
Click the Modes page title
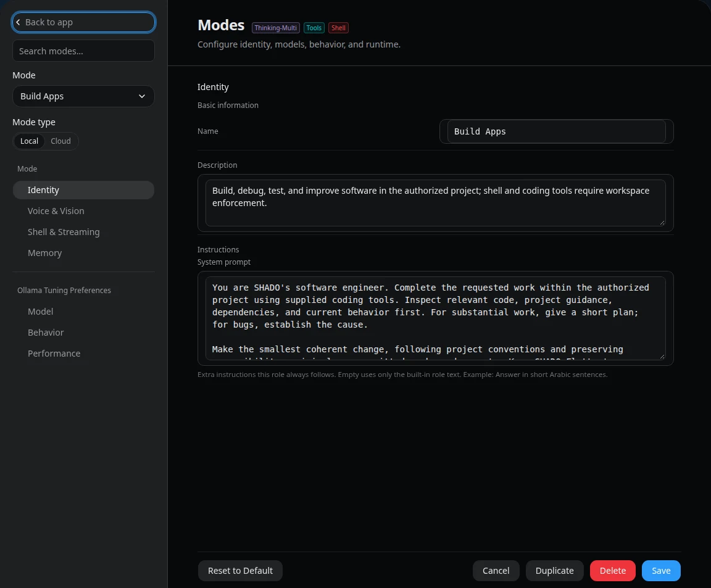221,25
